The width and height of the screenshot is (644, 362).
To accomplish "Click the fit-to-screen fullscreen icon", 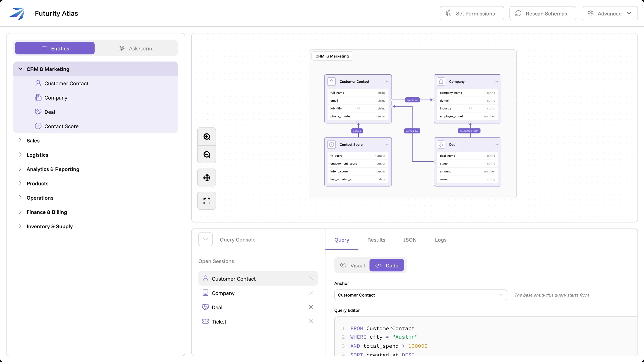I will [207, 201].
